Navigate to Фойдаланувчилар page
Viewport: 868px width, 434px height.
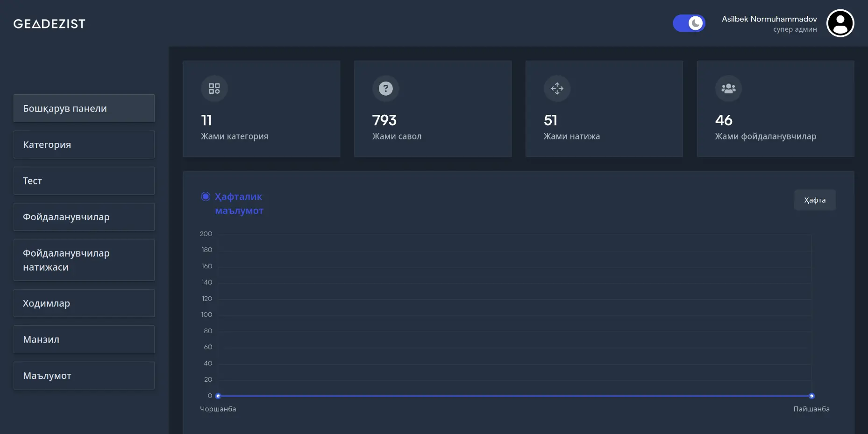pyautogui.click(x=84, y=217)
